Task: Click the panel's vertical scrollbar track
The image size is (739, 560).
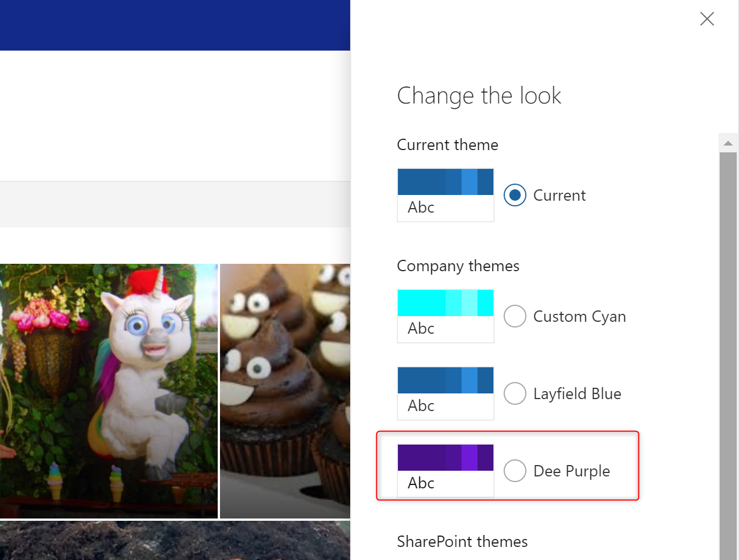Action: coord(728,356)
